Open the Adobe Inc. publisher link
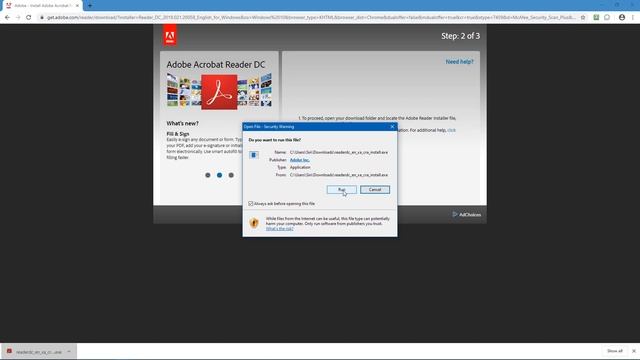 [299, 160]
